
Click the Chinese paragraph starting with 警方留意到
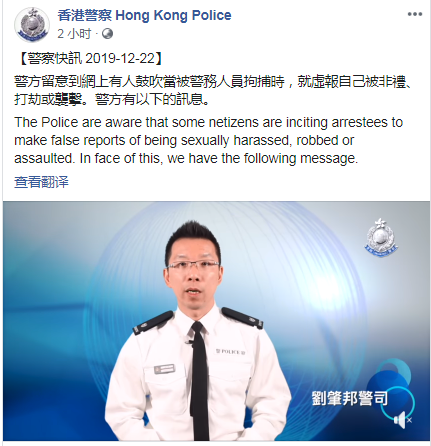pos(213,91)
